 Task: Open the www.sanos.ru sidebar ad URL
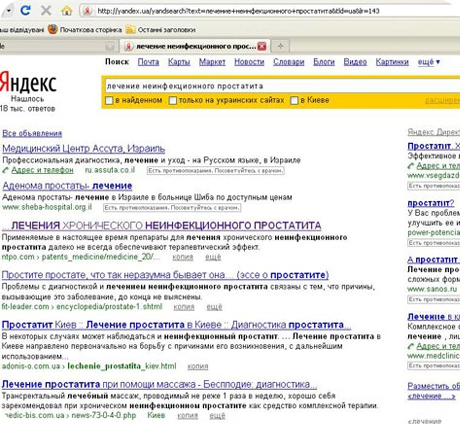tap(432, 289)
